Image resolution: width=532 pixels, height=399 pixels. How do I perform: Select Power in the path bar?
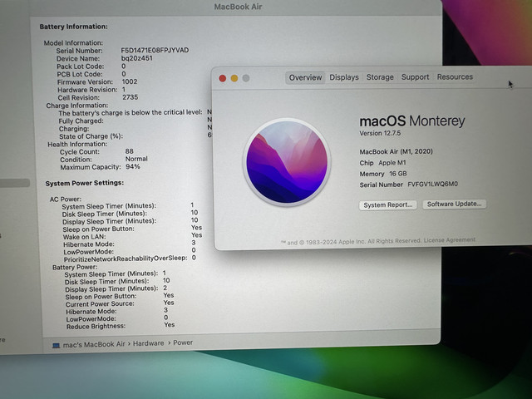coord(183,342)
